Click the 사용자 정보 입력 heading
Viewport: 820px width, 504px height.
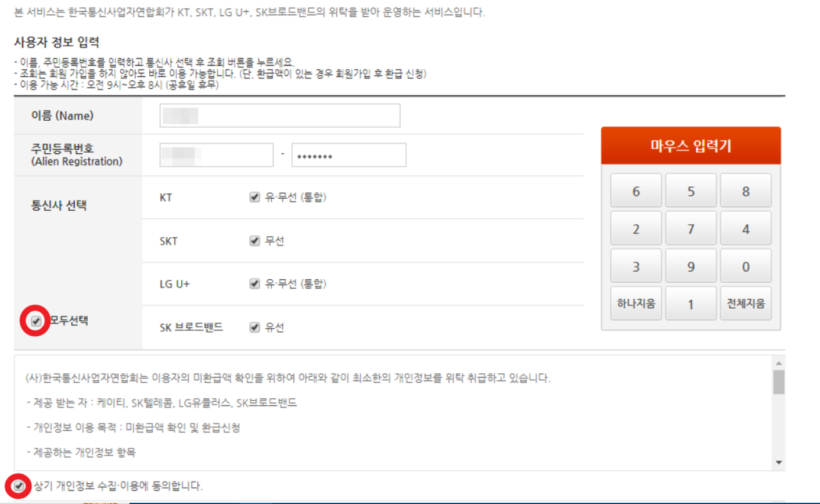click(56, 42)
